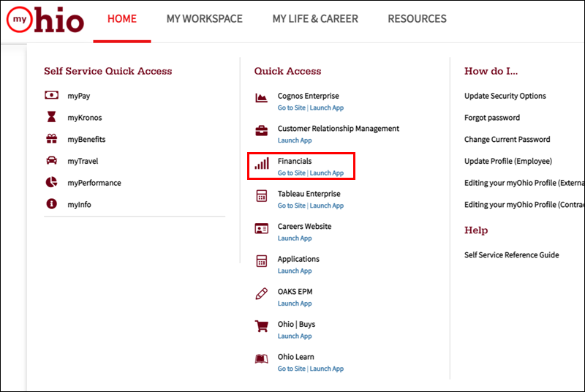This screenshot has height=392, width=585.
Task: Click the Financials title text
Action: (295, 161)
